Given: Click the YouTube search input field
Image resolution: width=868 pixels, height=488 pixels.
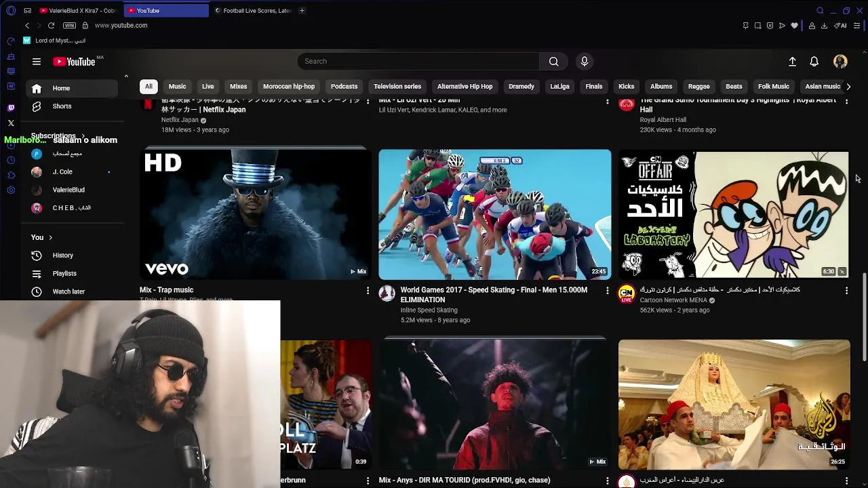Looking at the screenshot, I should pyautogui.click(x=418, y=62).
